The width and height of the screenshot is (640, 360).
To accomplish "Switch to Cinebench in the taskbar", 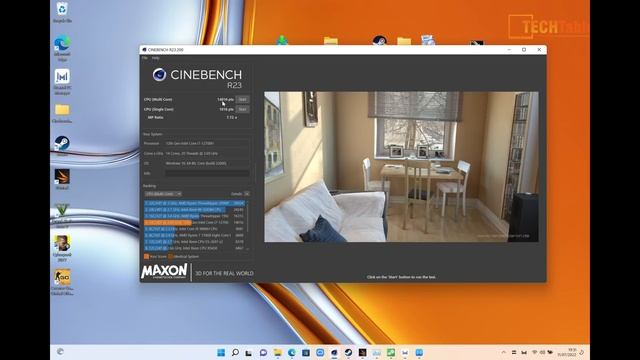I will pos(334,352).
